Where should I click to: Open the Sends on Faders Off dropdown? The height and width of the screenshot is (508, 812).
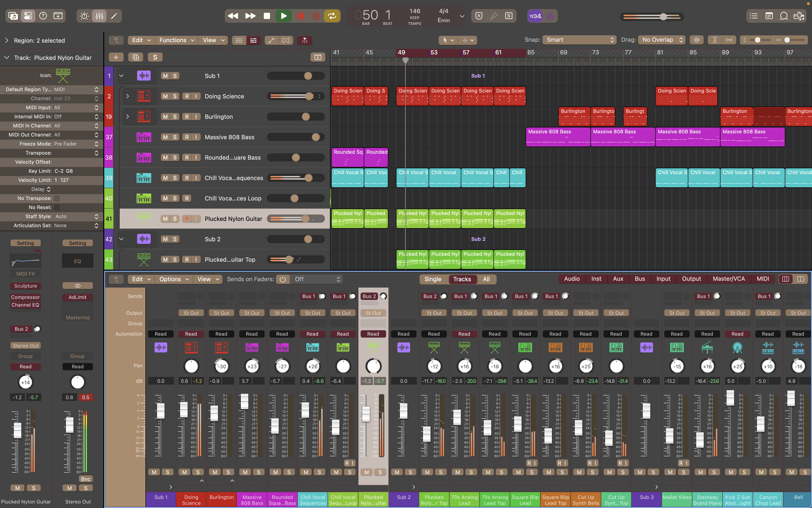click(x=317, y=279)
